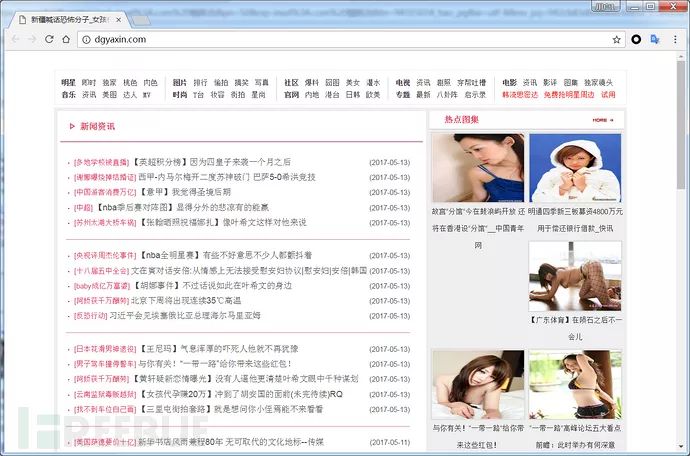
Task: Click the red 试用 link
Action: click(x=608, y=94)
